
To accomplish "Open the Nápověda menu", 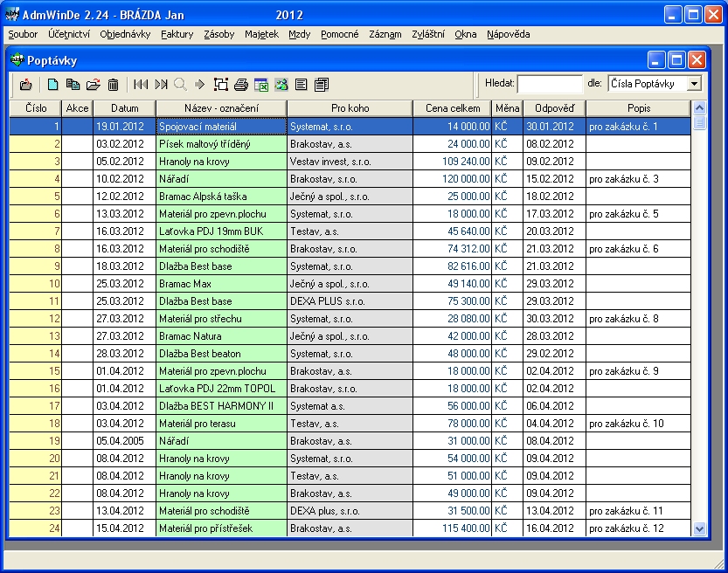I will (x=509, y=34).
